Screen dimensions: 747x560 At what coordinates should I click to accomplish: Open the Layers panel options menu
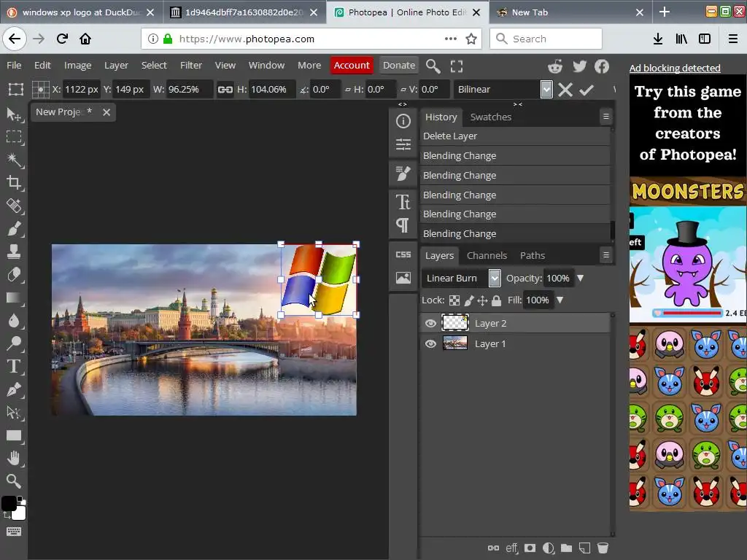click(606, 255)
